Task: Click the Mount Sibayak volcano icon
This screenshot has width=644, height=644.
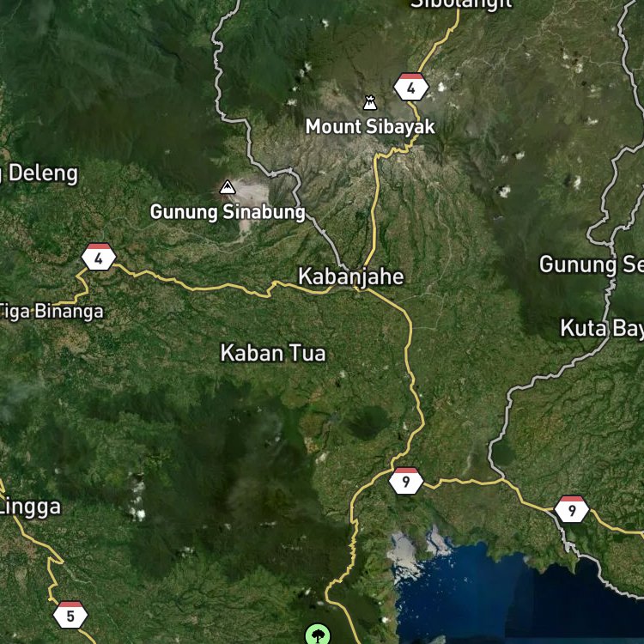Action: click(x=370, y=103)
